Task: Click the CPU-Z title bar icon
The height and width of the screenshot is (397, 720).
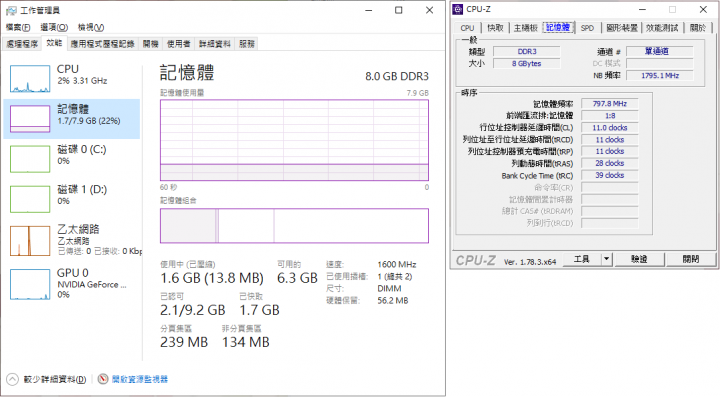Action: 458,9
